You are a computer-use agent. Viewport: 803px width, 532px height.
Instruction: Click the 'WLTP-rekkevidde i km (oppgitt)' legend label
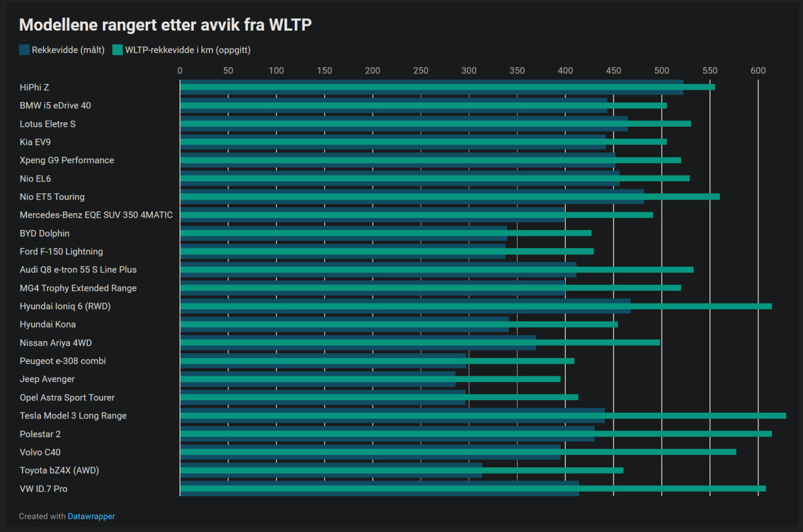coord(188,50)
